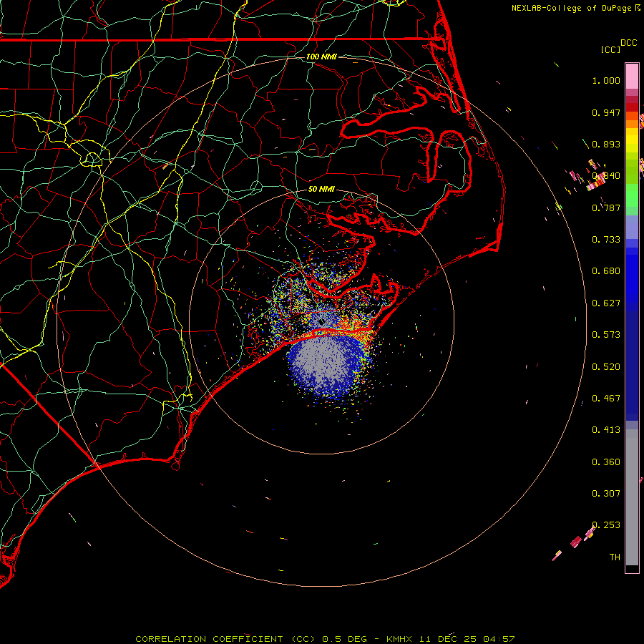
Task: Click the 100 NMI range ring label
Action: 321,57
